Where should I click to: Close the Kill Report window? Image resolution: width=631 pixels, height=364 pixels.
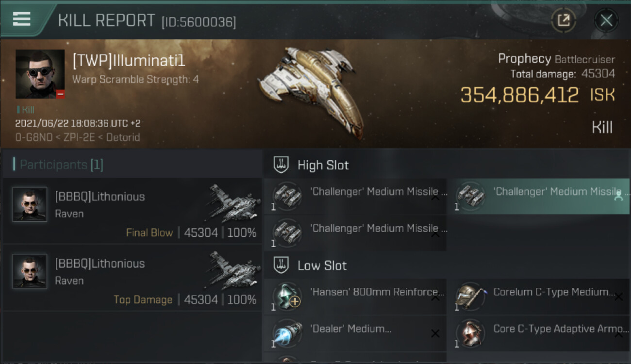pos(606,20)
